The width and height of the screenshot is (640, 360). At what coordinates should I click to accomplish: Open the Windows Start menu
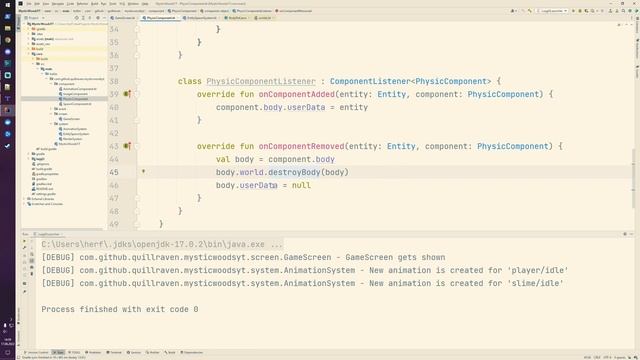7,5
